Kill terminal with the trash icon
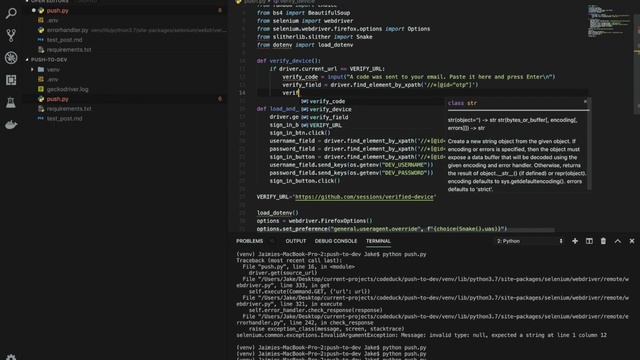The width and height of the screenshot is (640, 360). click(603, 241)
